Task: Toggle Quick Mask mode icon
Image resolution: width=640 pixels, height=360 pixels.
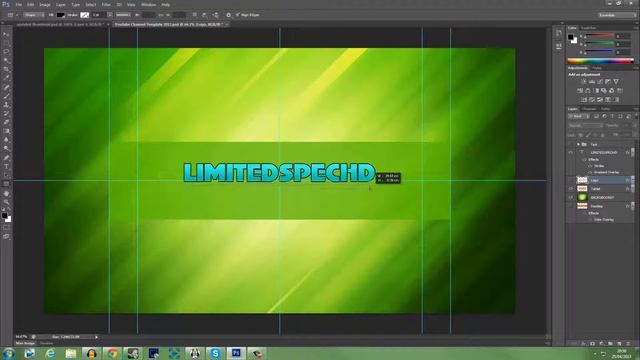Action: pos(6,228)
